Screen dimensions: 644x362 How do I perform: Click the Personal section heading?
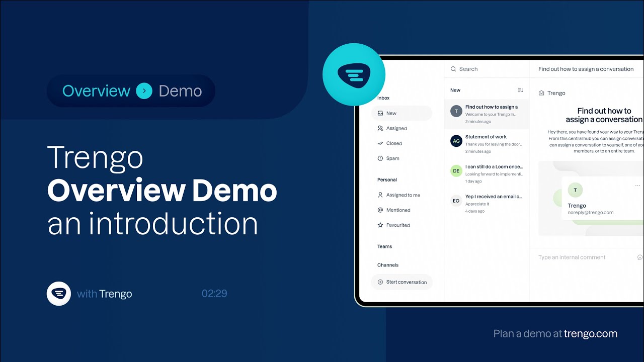387,179
